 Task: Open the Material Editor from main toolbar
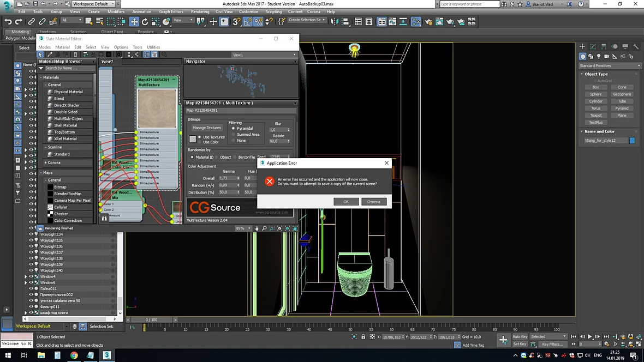click(416, 21)
